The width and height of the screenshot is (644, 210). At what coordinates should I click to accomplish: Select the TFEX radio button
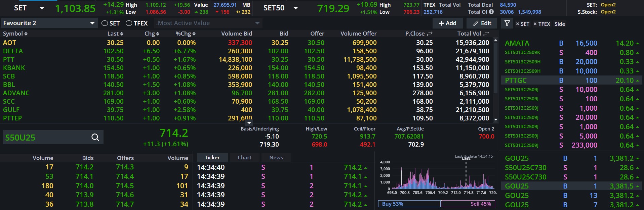click(129, 23)
